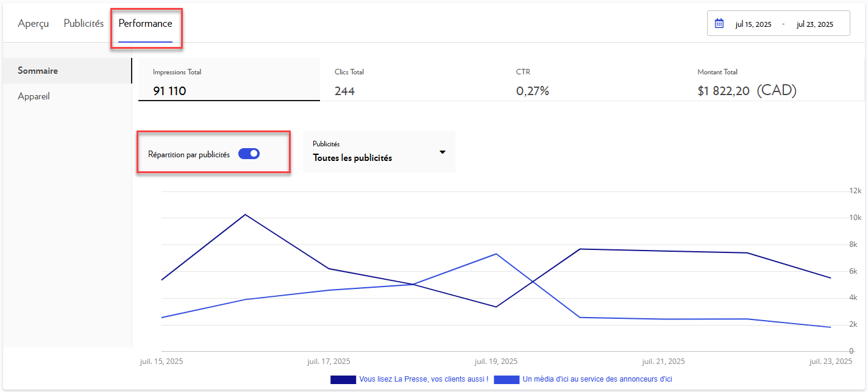Select the Performance tab

(x=145, y=24)
